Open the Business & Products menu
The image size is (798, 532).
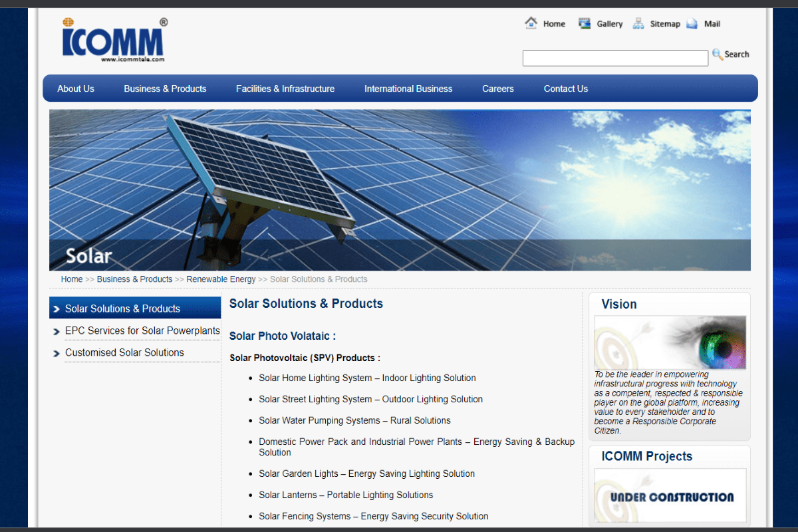[165, 88]
